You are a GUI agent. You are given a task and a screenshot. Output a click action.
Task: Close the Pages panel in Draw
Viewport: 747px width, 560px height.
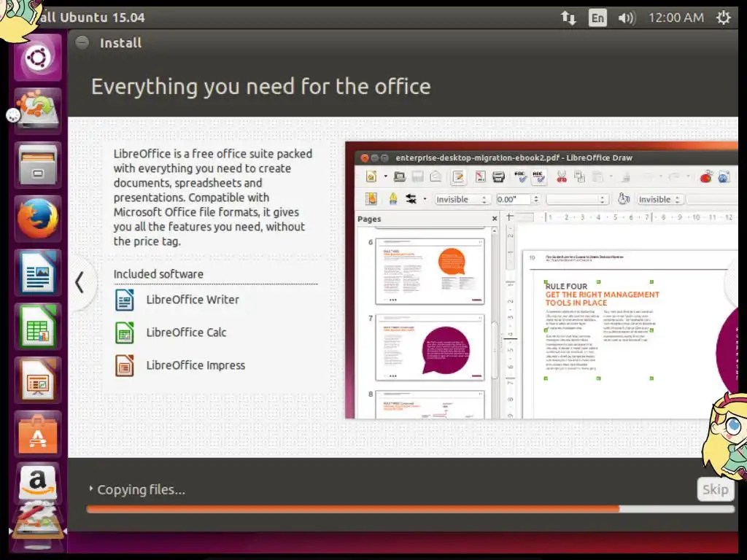point(495,219)
